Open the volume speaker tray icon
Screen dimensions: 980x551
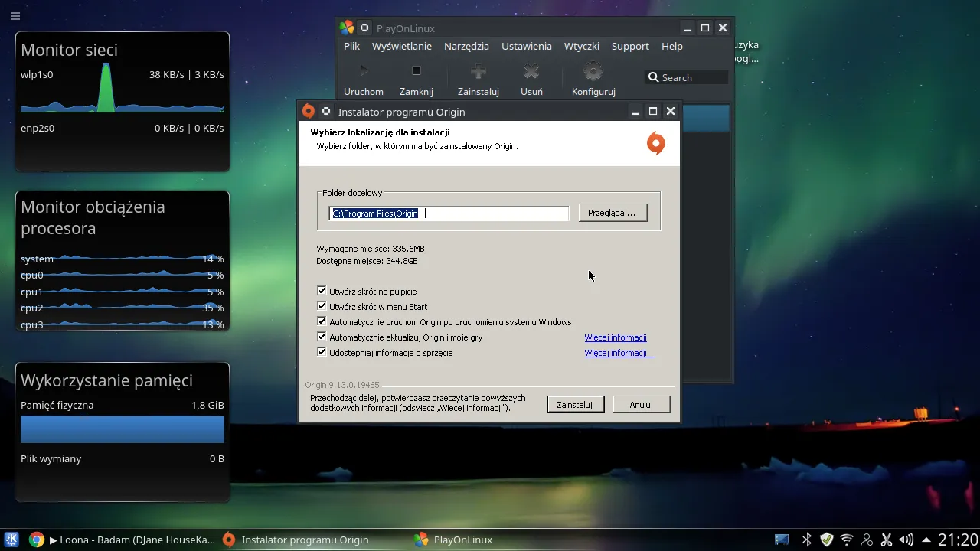[x=906, y=540]
